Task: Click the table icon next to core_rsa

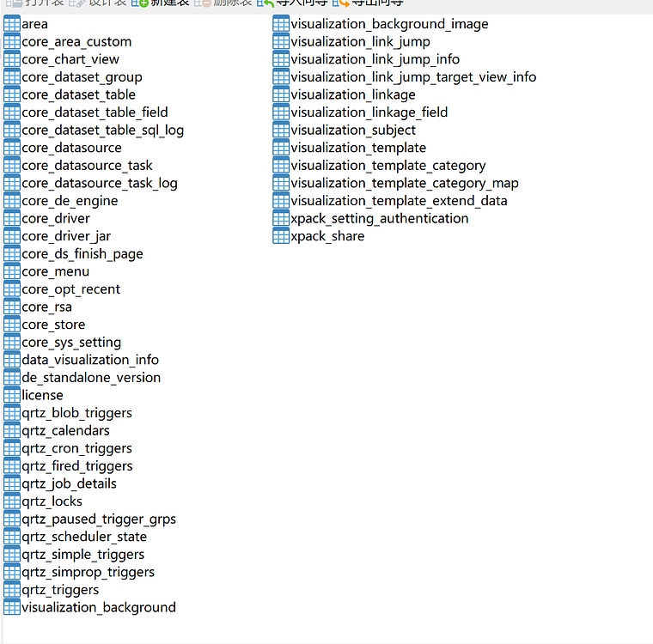Action: point(12,307)
